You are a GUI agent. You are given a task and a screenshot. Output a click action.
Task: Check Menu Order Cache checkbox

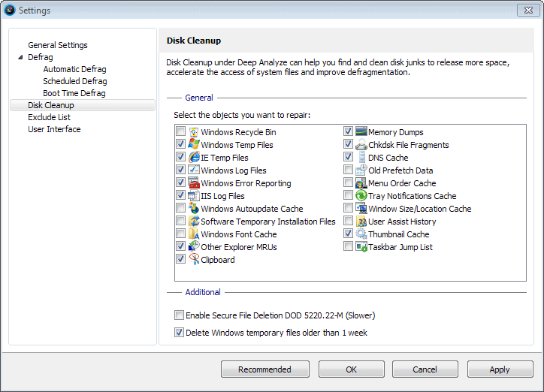pos(348,182)
